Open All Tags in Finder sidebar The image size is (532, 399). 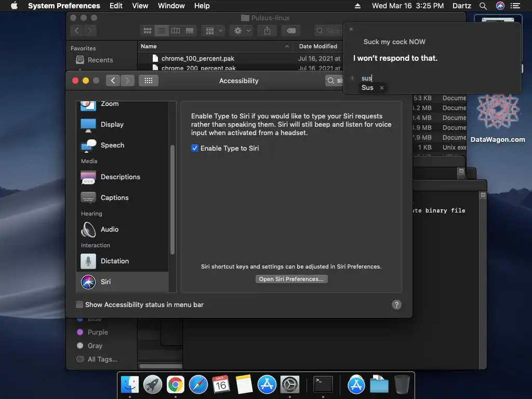tap(97, 360)
